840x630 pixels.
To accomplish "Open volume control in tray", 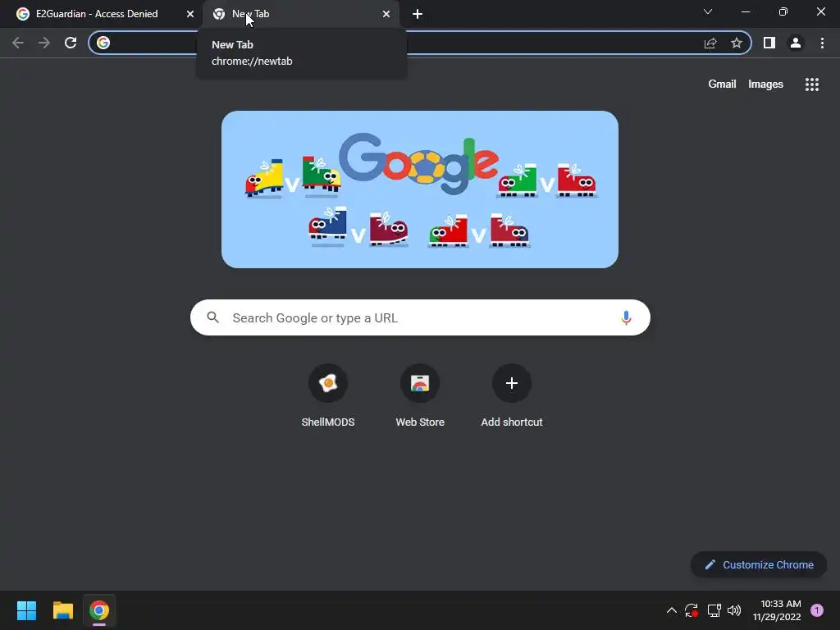I will pyautogui.click(x=734, y=610).
